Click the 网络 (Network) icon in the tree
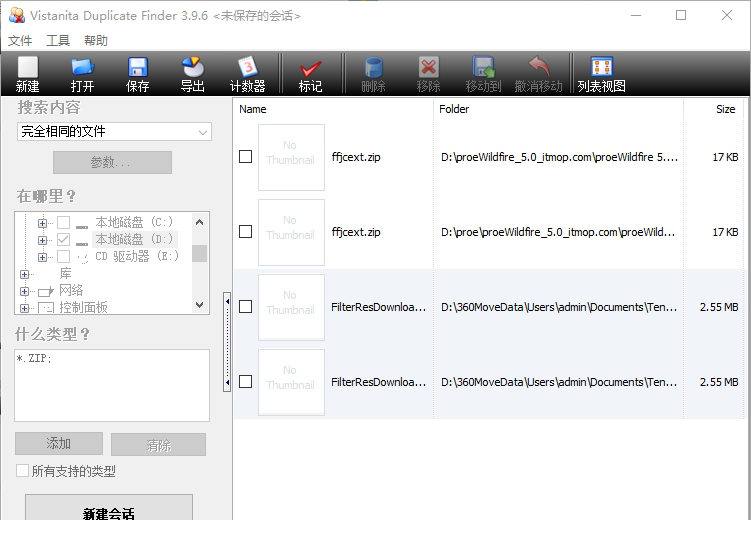The width and height of the screenshot is (751, 540). (x=46, y=291)
